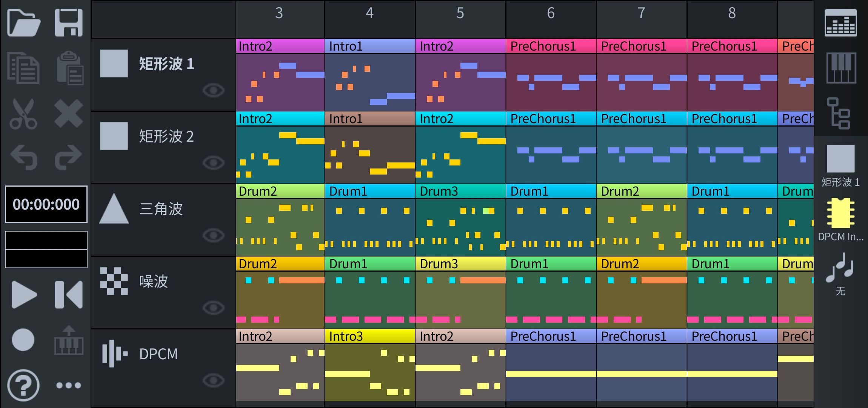Screen dimensions: 868x408
Task: Save the project with the floppy disk icon
Action: [69, 23]
